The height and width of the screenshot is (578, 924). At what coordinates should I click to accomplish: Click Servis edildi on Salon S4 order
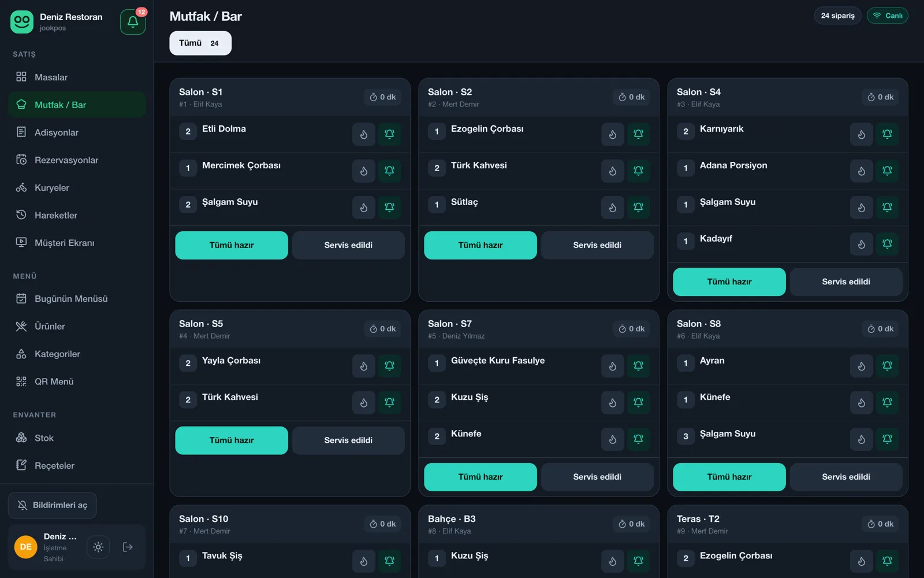pos(846,281)
